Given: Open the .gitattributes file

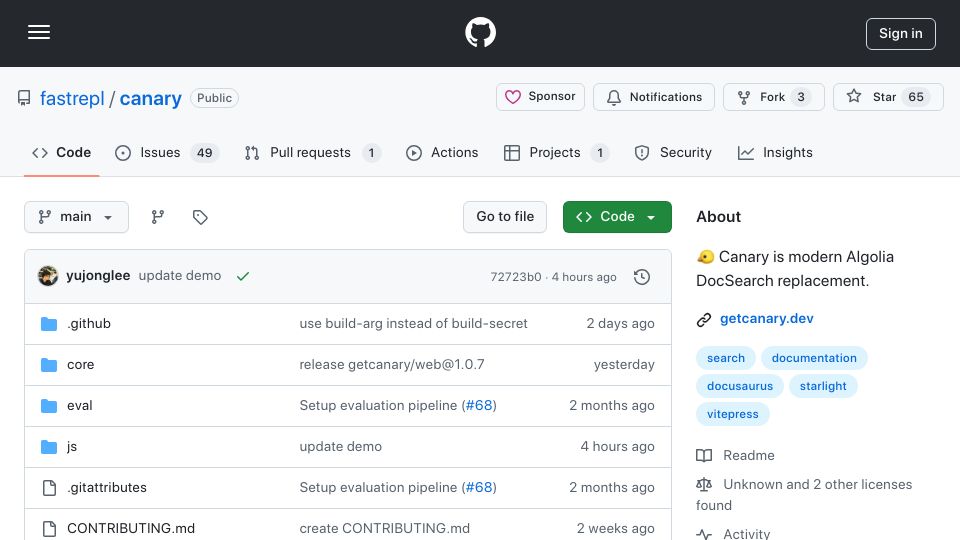Looking at the screenshot, I should [107, 487].
